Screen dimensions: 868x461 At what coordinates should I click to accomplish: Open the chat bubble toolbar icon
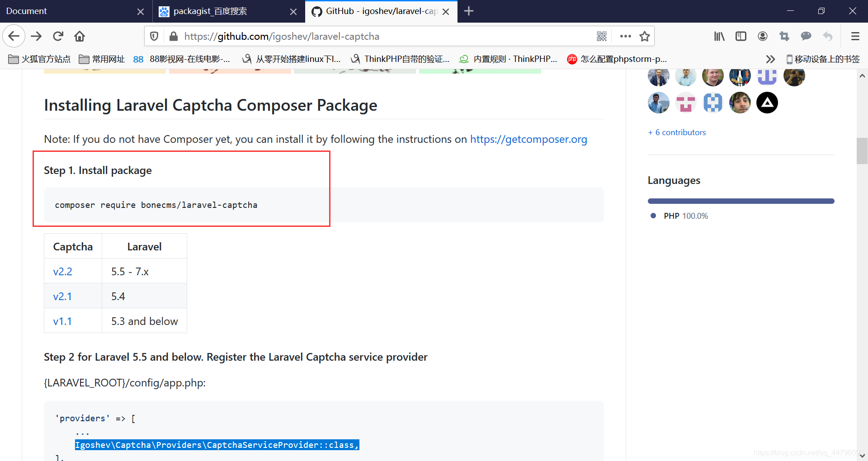click(806, 36)
